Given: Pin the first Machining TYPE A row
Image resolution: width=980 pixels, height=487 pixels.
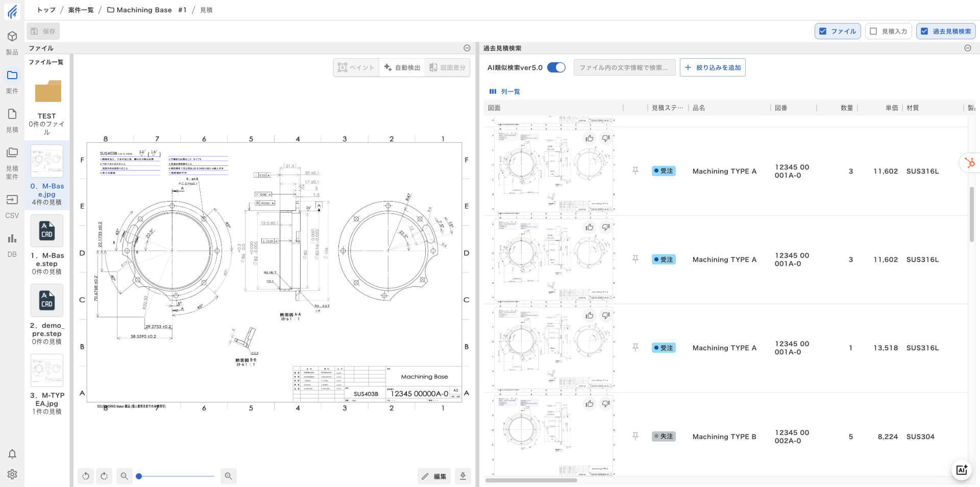Looking at the screenshot, I should [635, 171].
